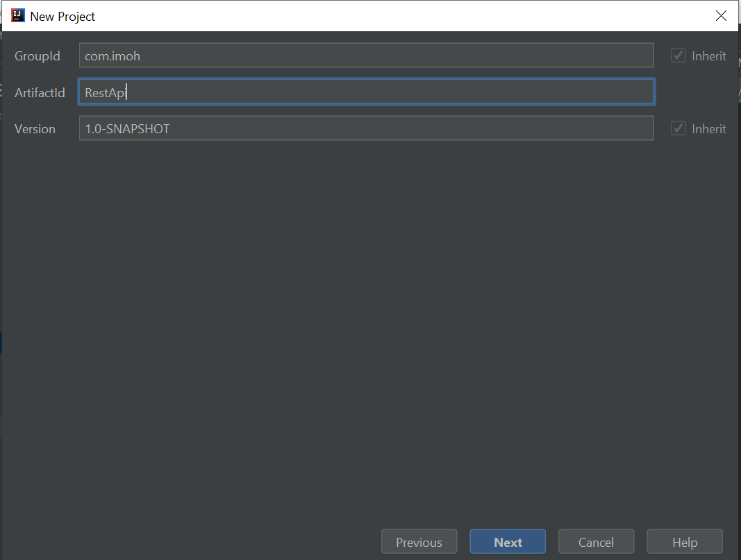Toggle the GroupId Inherit label text
Screen dimensions: 741x560
[x=710, y=55]
